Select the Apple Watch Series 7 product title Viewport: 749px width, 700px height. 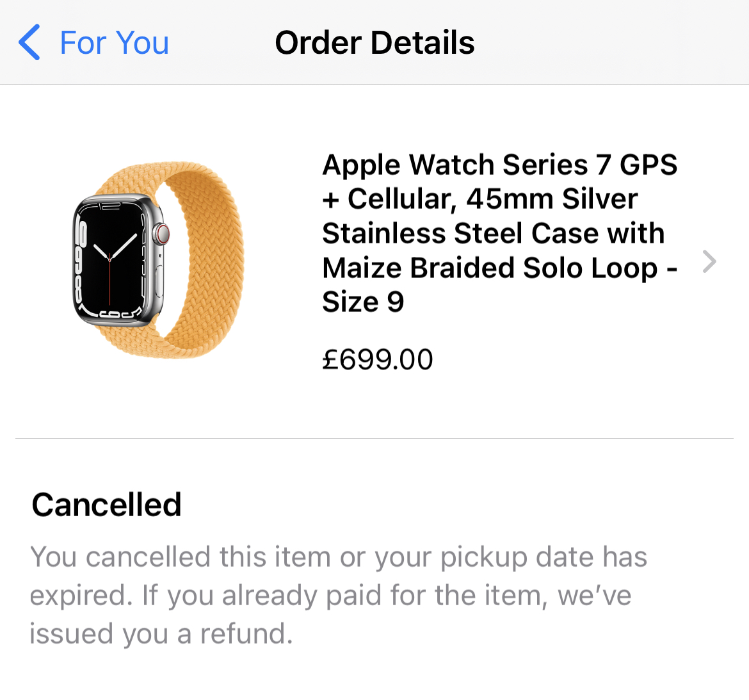tap(499, 232)
